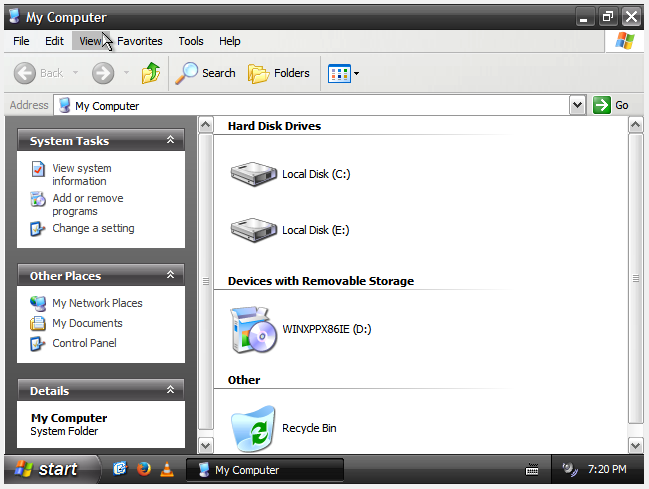Click Add or remove programs link
The image size is (649, 489).
click(x=88, y=205)
